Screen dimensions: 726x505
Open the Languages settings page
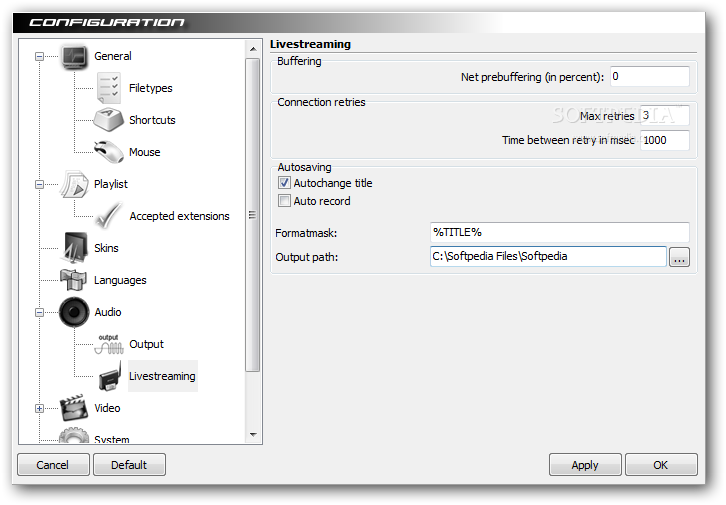tap(120, 280)
